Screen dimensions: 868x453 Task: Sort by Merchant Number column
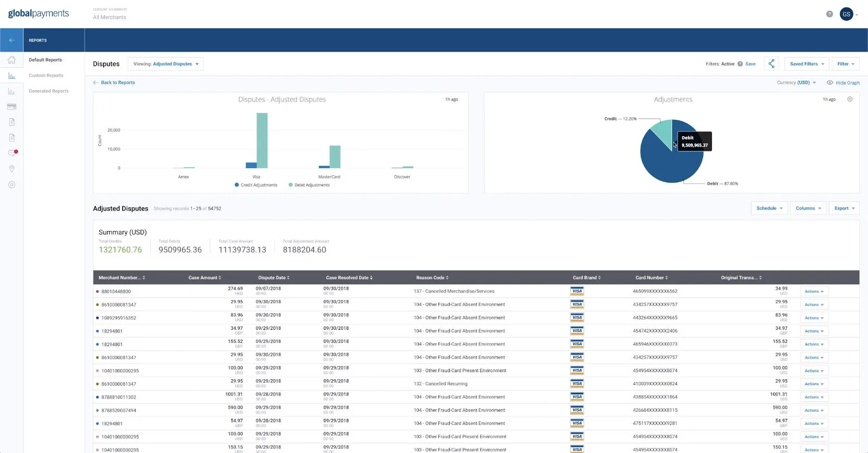pos(122,278)
